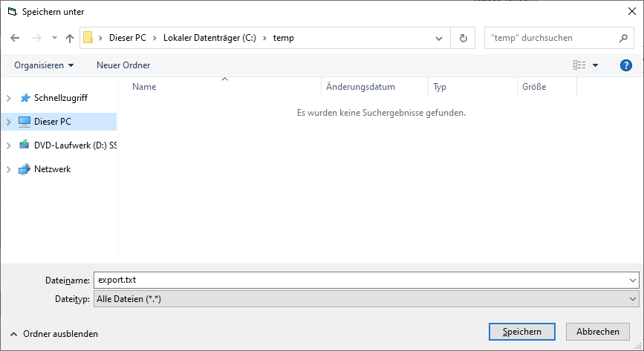Screen dimensions: 644x351
Task: Select Netzwerk in the sidebar
Action: (52, 169)
